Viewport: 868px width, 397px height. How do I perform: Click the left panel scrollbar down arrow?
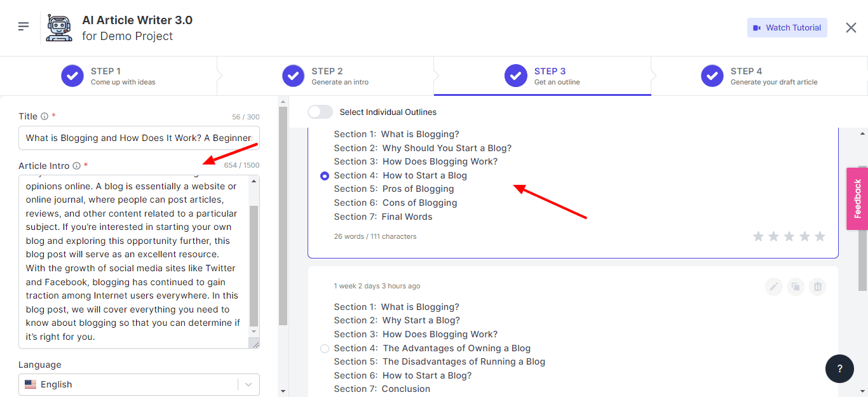click(283, 391)
